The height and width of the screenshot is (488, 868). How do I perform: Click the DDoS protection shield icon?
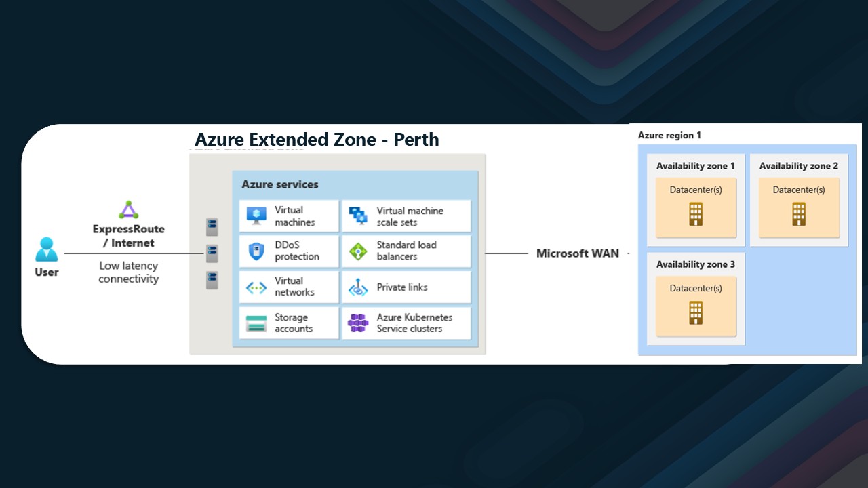(256, 251)
